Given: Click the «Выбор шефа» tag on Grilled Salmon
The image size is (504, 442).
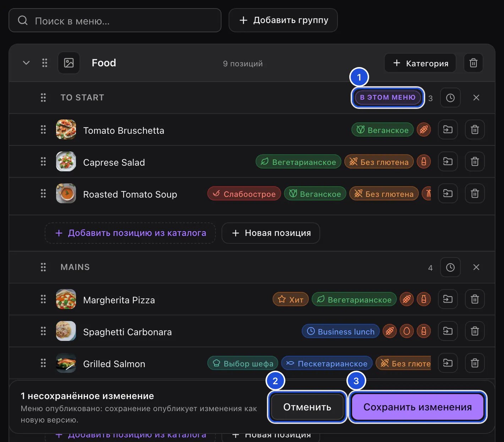Looking at the screenshot, I should [243, 363].
